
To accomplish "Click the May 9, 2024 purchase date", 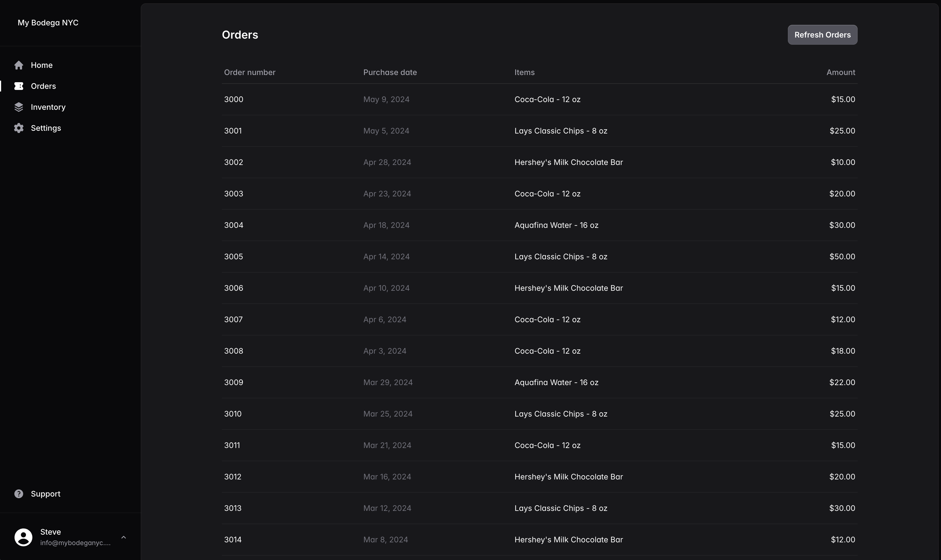I will point(386,100).
